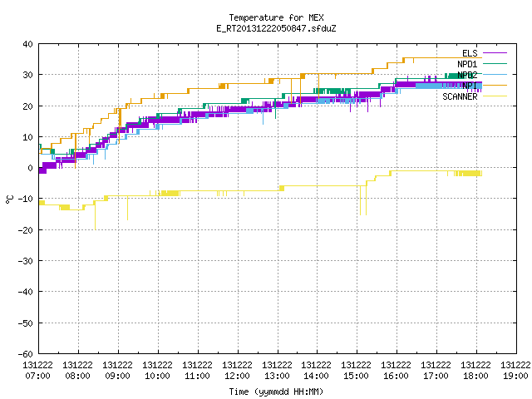Click the x-axis tick label '131222 15:00'
Image resolution: width=532 pixels, height=399 pixels.
(357, 370)
